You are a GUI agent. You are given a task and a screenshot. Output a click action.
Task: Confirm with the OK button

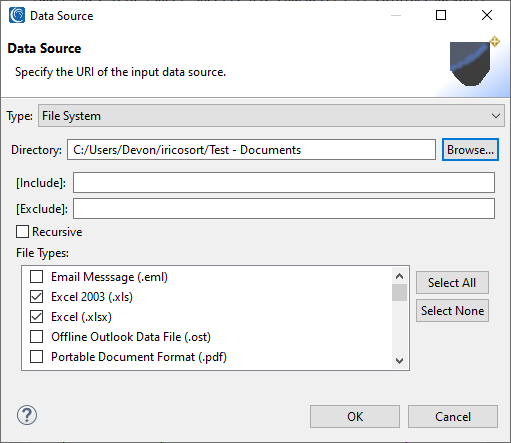pos(355,416)
